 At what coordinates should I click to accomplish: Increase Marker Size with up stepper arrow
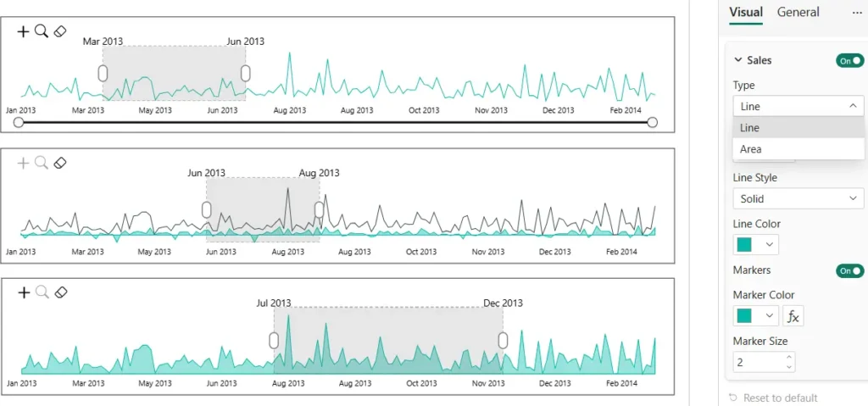pos(789,357)
